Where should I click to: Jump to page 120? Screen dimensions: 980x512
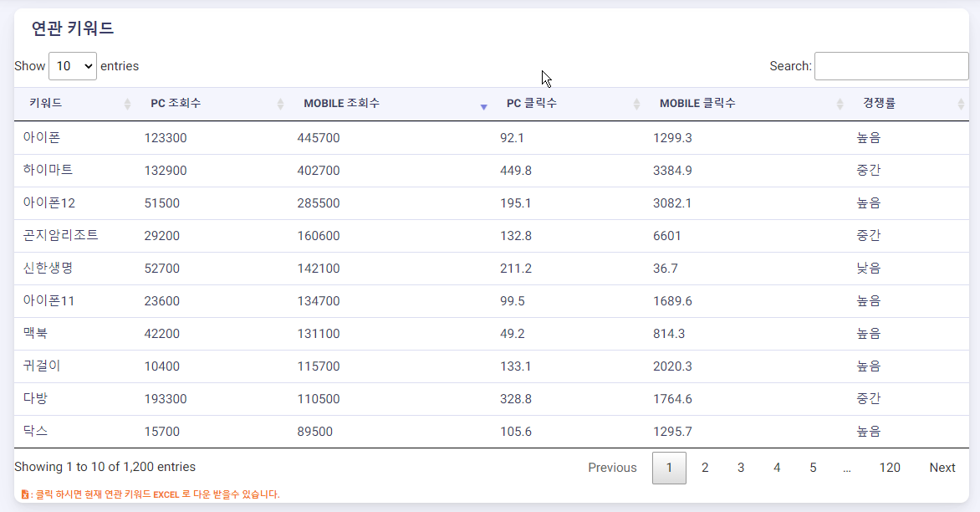coord(890,468)
